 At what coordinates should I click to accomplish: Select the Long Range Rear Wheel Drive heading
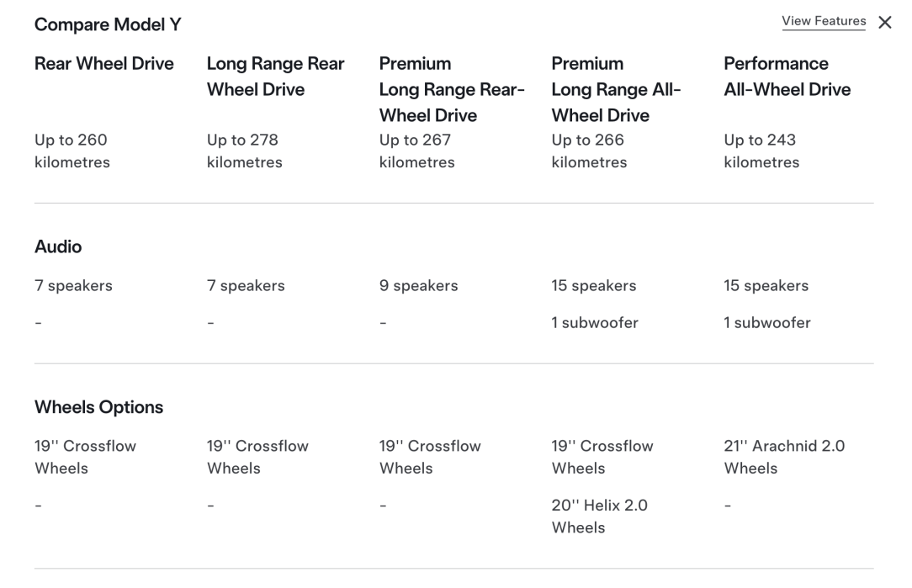276,77
